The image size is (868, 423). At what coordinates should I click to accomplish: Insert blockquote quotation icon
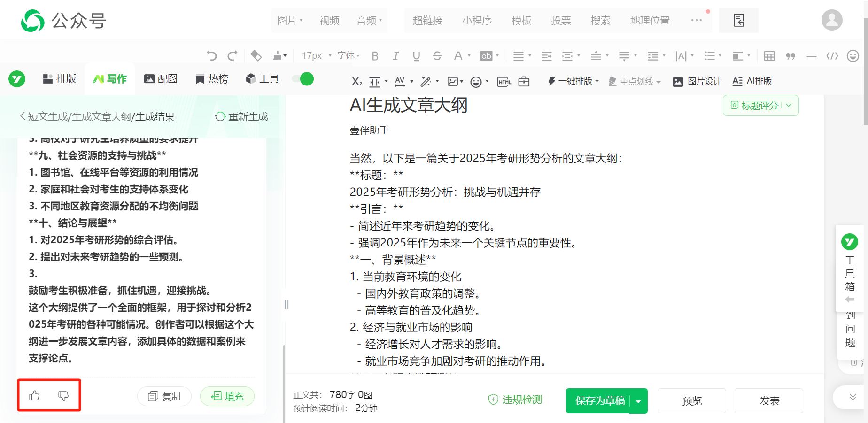point(790,56)
